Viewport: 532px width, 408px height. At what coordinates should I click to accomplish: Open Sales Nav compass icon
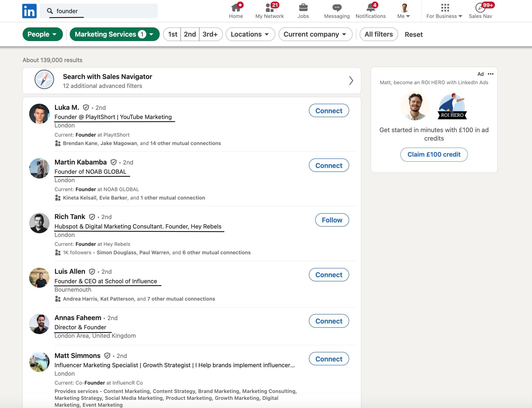(x=480, y=8)
